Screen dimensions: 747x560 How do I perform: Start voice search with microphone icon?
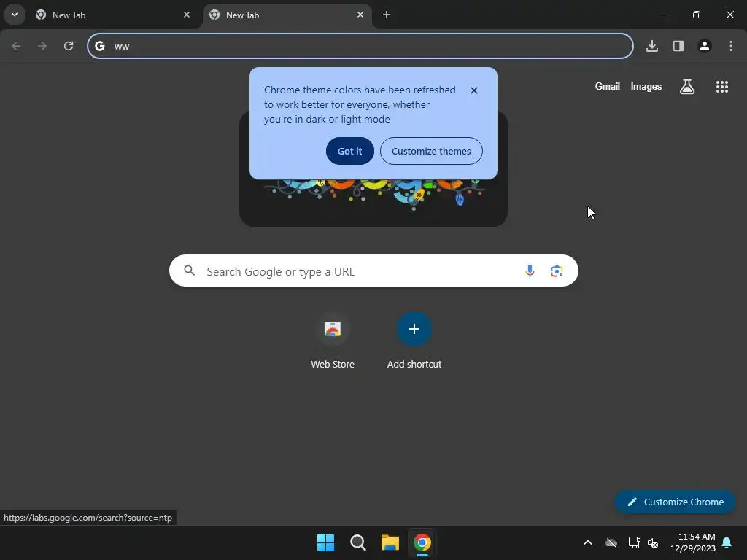(x=530, y=271)
